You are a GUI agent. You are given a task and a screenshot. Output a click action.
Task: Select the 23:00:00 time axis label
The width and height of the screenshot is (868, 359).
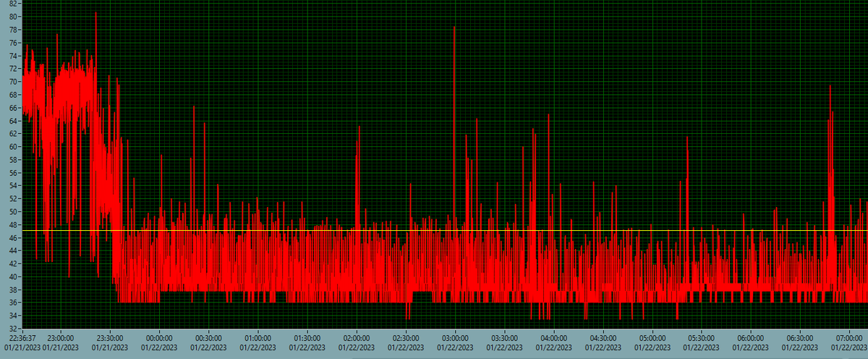60,337
